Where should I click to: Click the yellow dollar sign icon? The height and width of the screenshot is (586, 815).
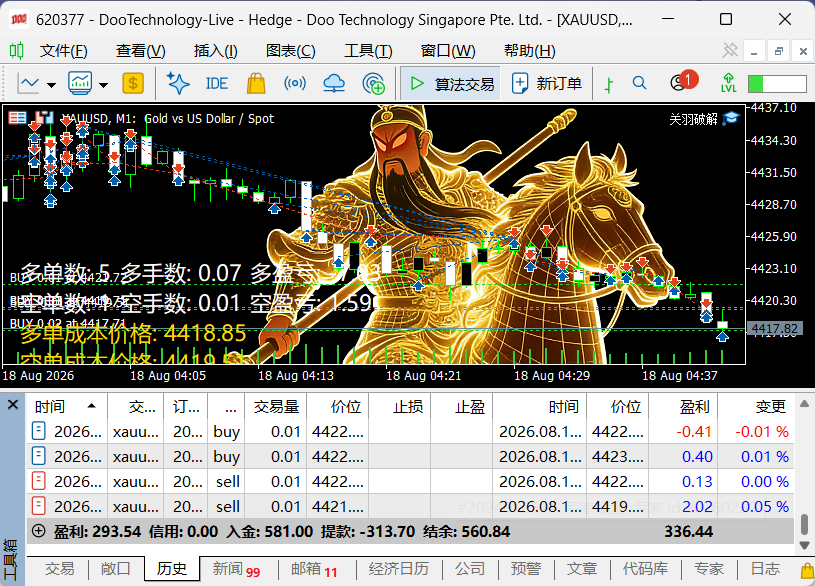tap(133, 83)
